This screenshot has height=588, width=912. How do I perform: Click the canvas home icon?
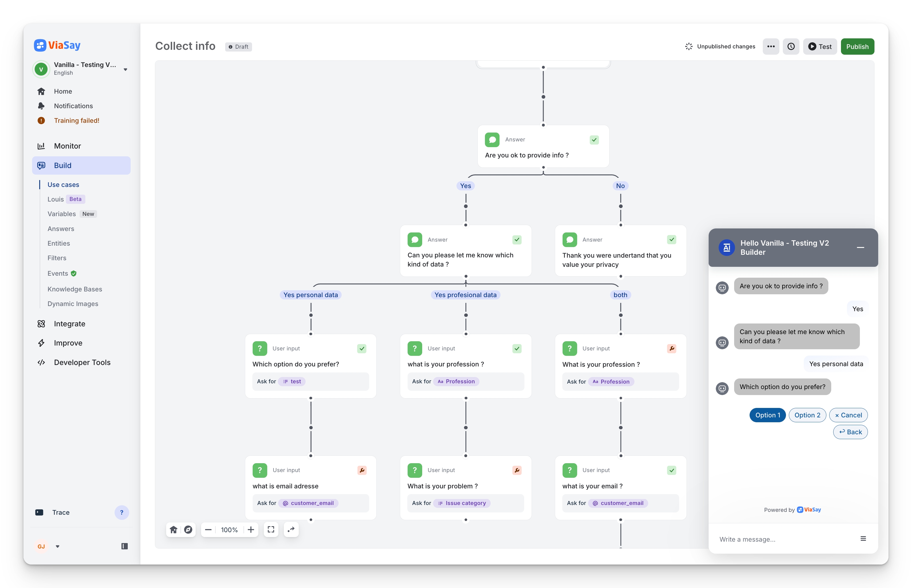pyautogui.click(x=173, y=530)
